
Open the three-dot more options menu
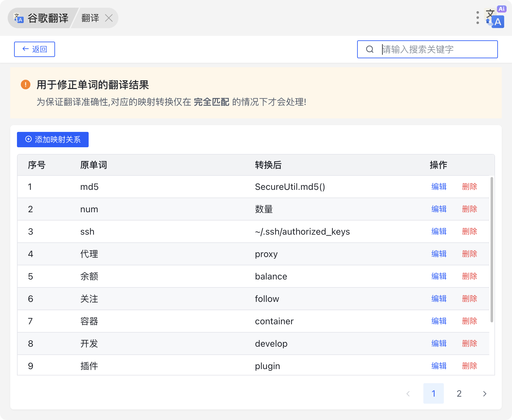477,18
